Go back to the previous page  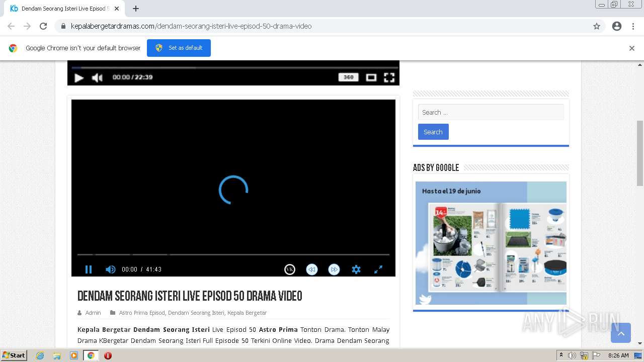(11, 26)
